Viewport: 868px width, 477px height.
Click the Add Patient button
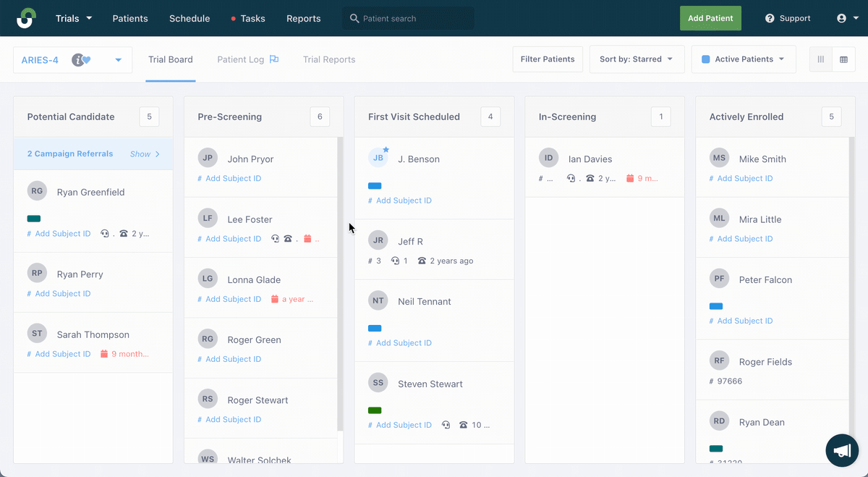[x=710, y=18]
